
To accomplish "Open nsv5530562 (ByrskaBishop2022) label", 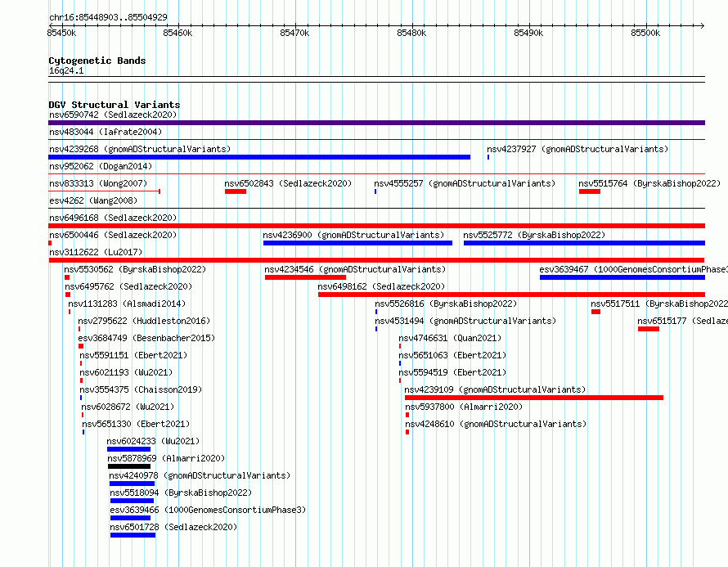I will pos(135,269).
